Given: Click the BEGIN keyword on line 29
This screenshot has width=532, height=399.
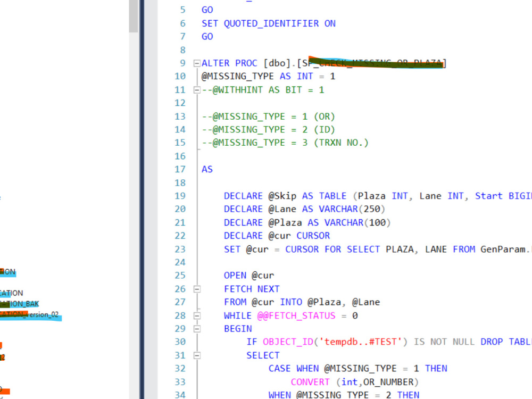Looking at the screenshot, I should (x=237, y=329).
